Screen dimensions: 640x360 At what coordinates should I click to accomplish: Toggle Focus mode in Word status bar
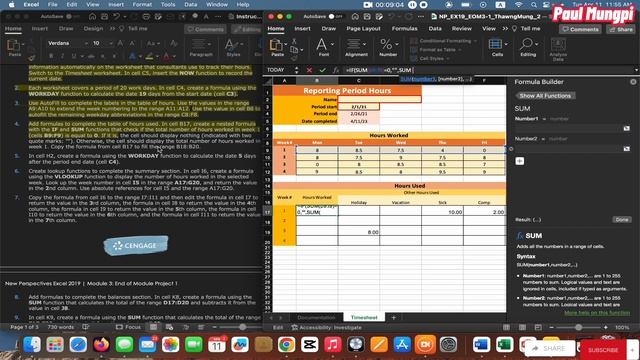coord(128,327)
